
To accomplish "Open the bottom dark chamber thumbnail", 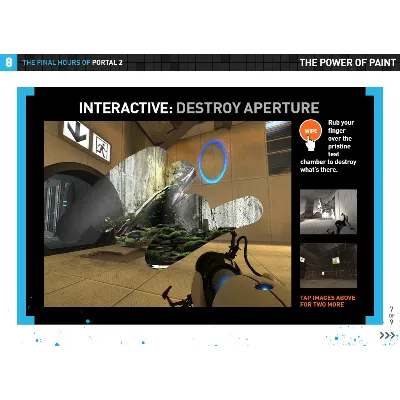I will (x=328, y=265).
